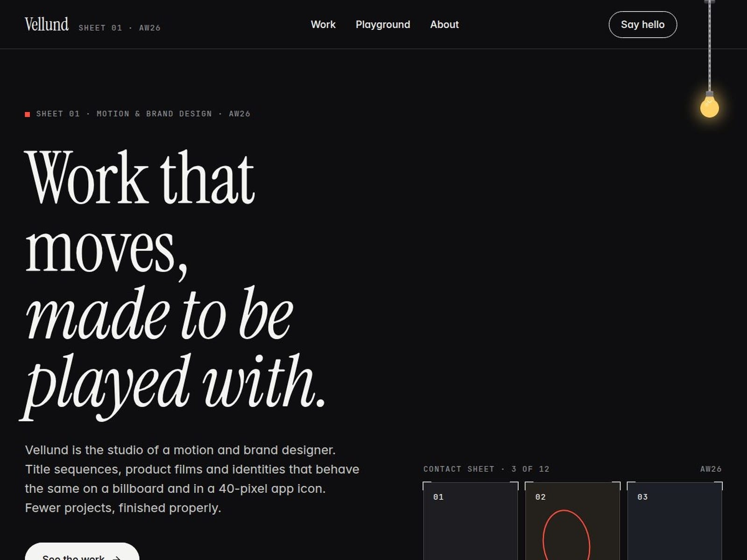Click the Say hello button
This screenshot has width=747, height=560.
click(x=643, y=25)
